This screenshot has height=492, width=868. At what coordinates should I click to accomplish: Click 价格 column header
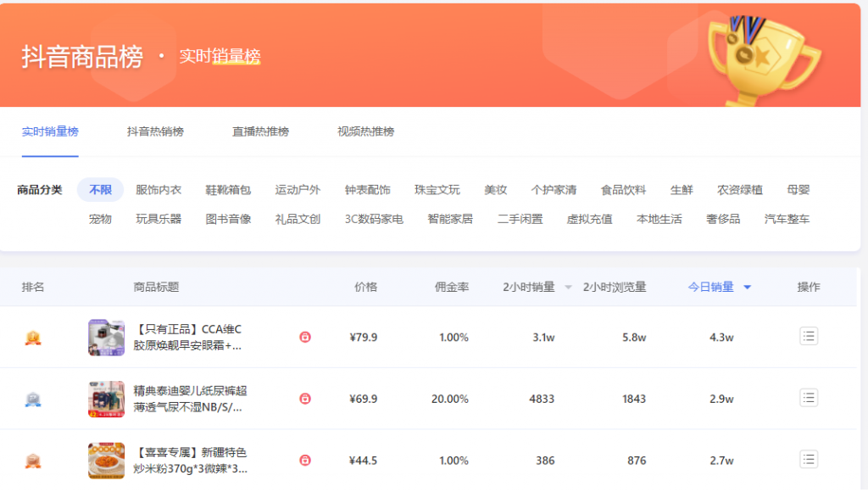tap(365, 287)
